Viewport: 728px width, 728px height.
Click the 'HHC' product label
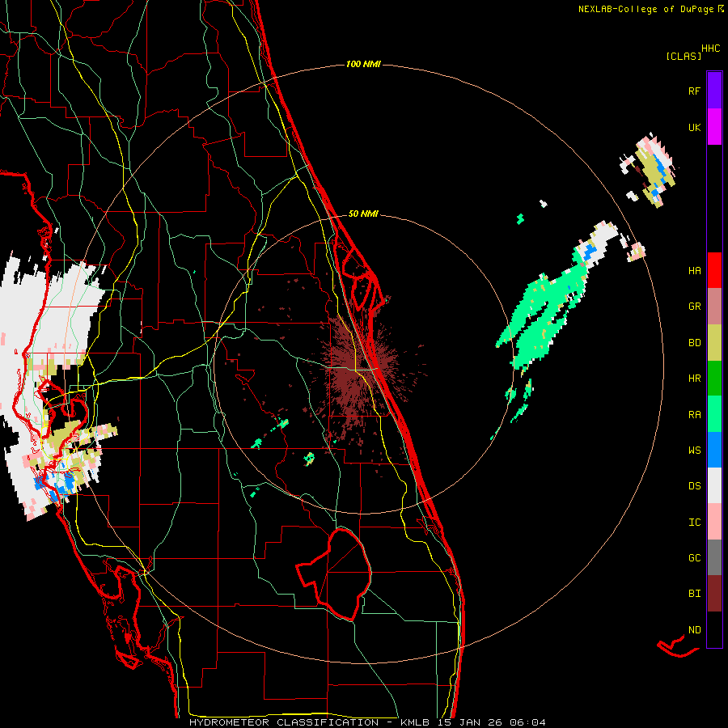point(710,49)
